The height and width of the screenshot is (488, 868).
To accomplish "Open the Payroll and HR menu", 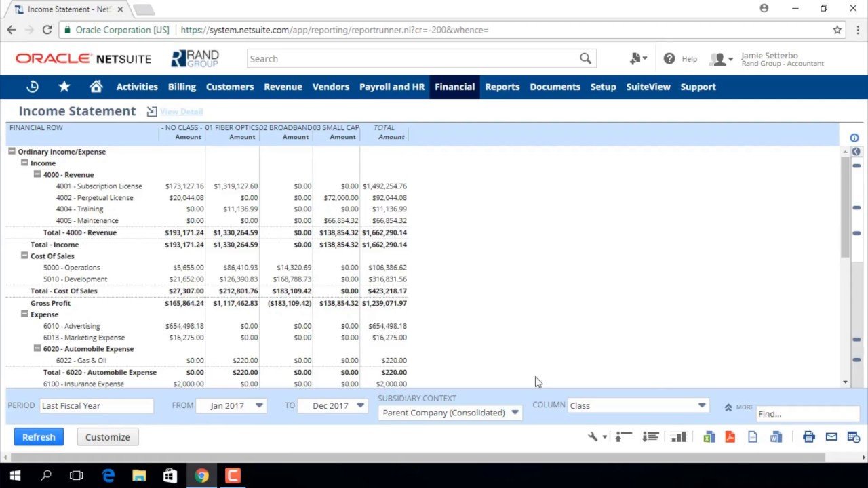I will click(392, 87).
